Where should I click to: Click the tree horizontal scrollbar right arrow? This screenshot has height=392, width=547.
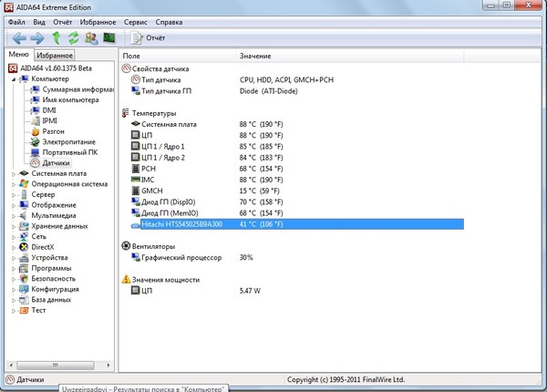coord(108,366)
